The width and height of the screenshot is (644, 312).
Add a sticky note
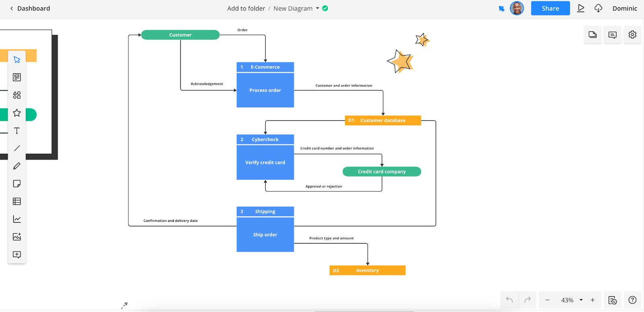(x=17, y=184)
